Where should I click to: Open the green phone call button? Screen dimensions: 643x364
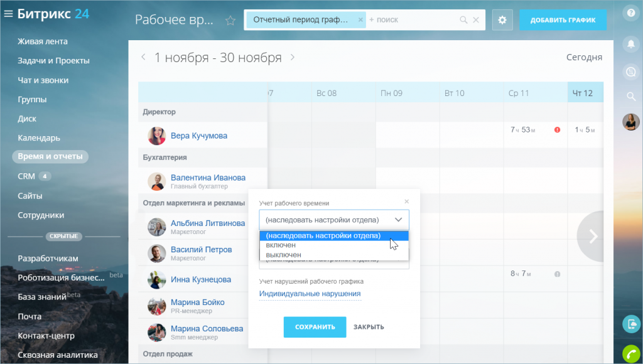tap(632, 354)
